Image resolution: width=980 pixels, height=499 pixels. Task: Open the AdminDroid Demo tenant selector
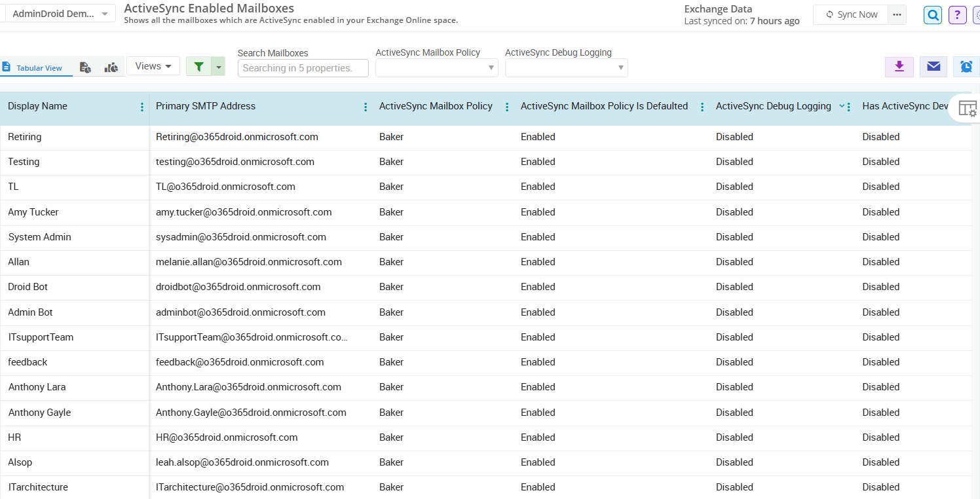point(58,12)
